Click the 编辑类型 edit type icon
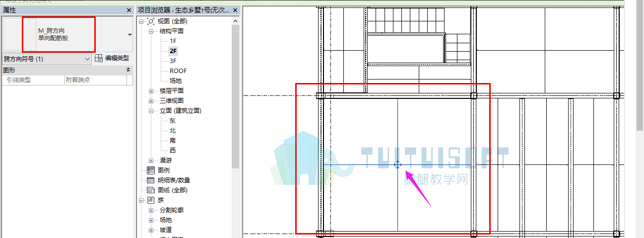Image resolution: width=644 pixels, height=238 pixels. (99, 59)
